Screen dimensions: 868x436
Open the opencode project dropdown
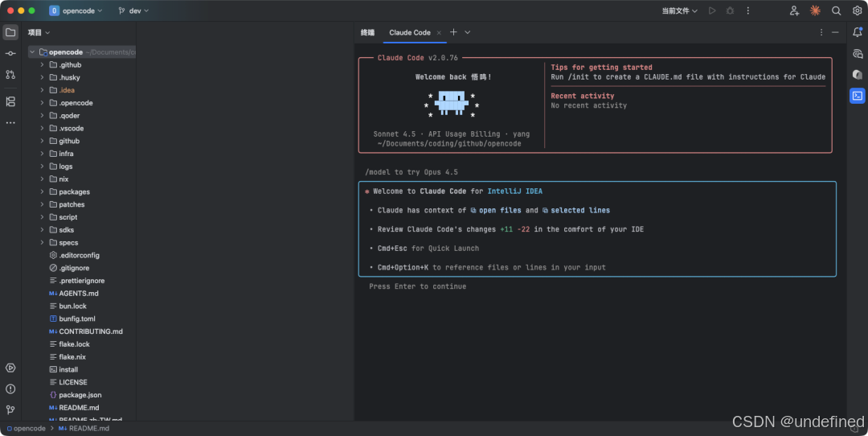point(76,10)
